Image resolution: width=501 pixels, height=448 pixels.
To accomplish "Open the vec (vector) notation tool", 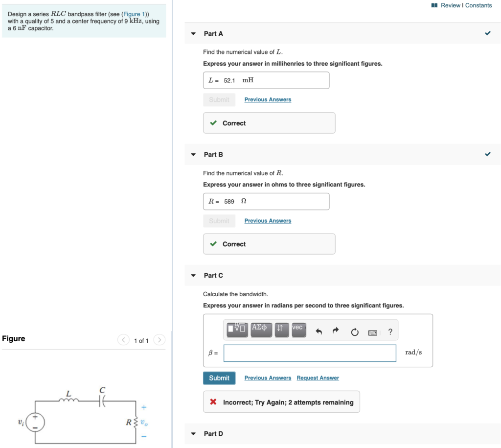I will (x=298, y=330).
